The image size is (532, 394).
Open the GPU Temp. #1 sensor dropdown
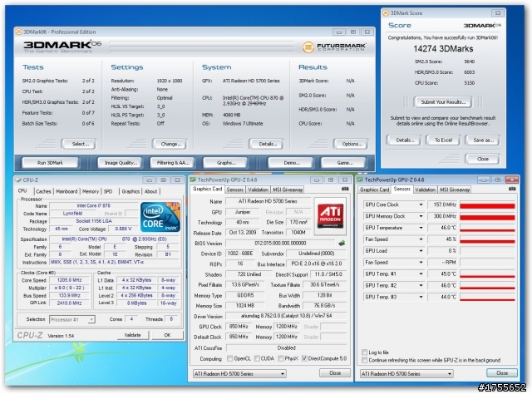tap(421, 273)
